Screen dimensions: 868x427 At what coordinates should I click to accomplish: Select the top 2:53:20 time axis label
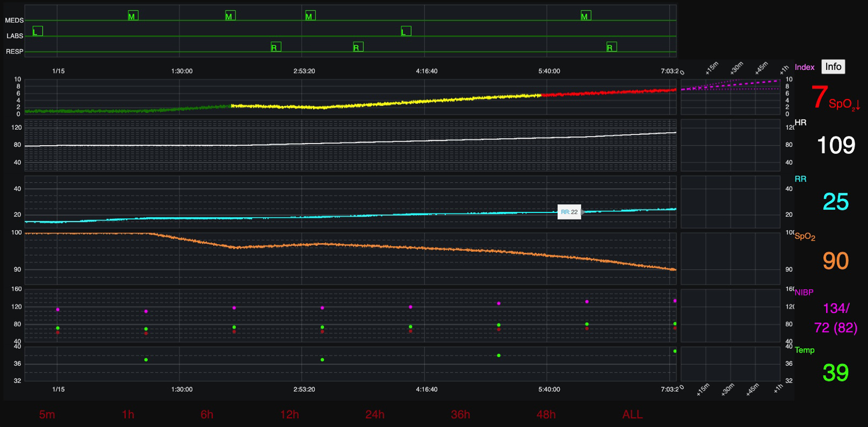coord(304,71)
